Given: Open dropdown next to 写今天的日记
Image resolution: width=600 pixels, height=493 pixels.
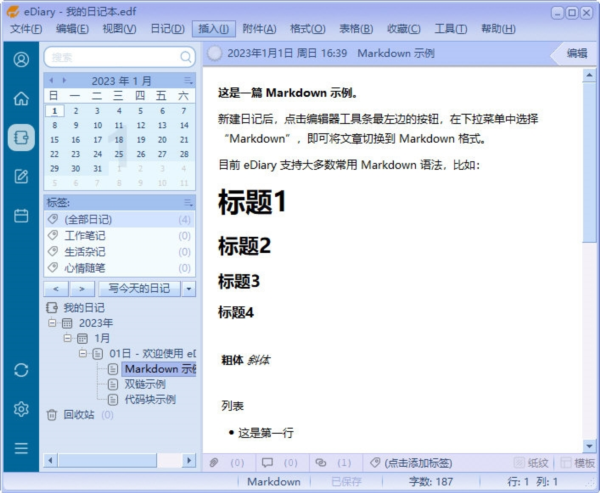Looking at the screenshot, I should tap(189, 289).
